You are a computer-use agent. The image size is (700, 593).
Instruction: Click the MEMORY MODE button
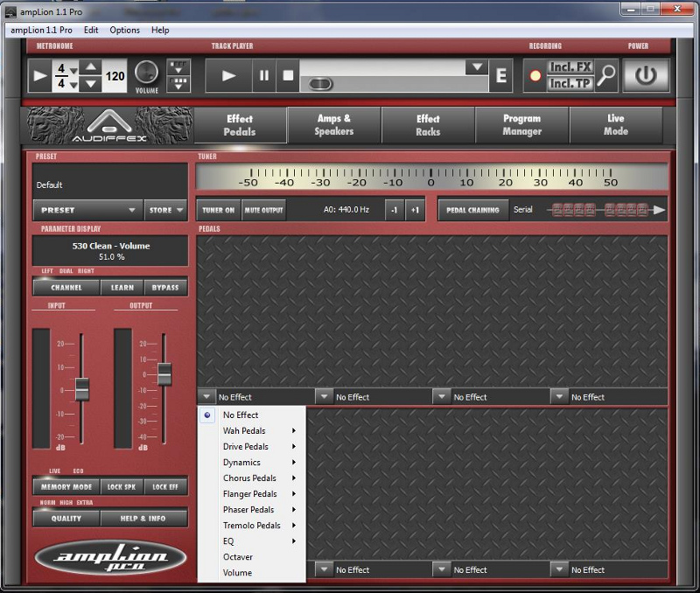(x=66, y=487)
